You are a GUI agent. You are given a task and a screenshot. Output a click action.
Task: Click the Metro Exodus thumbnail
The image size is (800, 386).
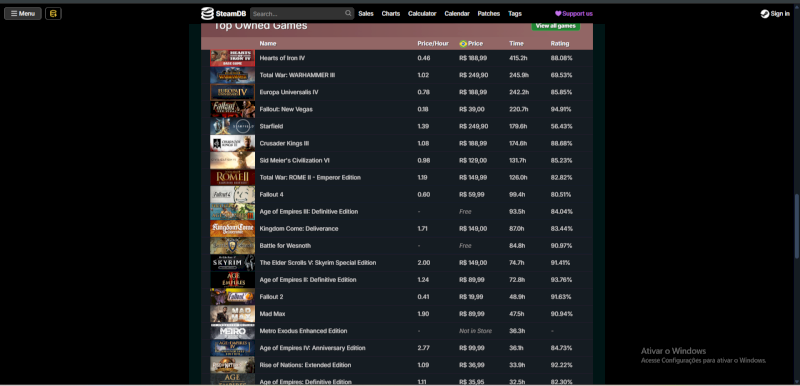(233, 331)
